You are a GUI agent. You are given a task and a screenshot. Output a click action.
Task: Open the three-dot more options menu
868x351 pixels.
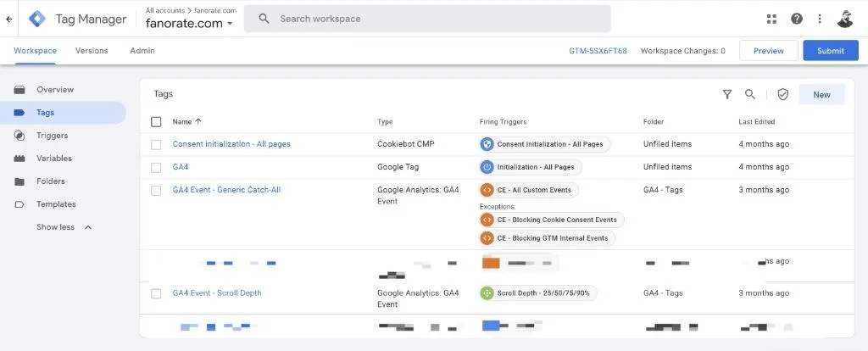820,19
